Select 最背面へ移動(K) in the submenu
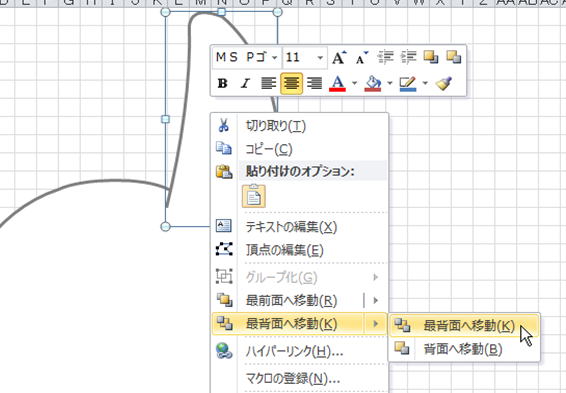This screenshot has width=566, height=393. click(464, 326)
